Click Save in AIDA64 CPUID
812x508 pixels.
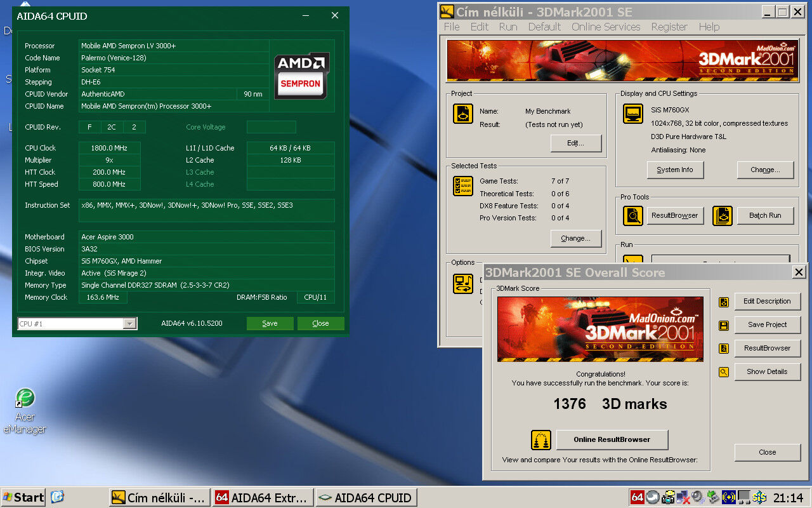[x=270, y=323]
